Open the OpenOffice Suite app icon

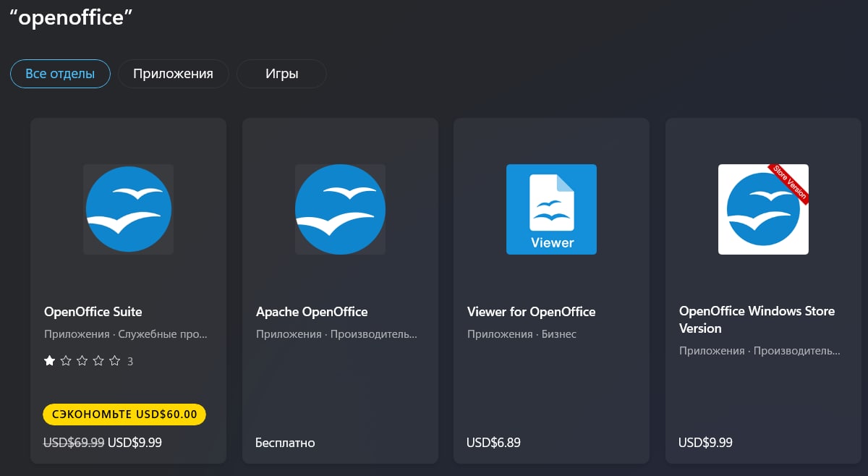128,209
